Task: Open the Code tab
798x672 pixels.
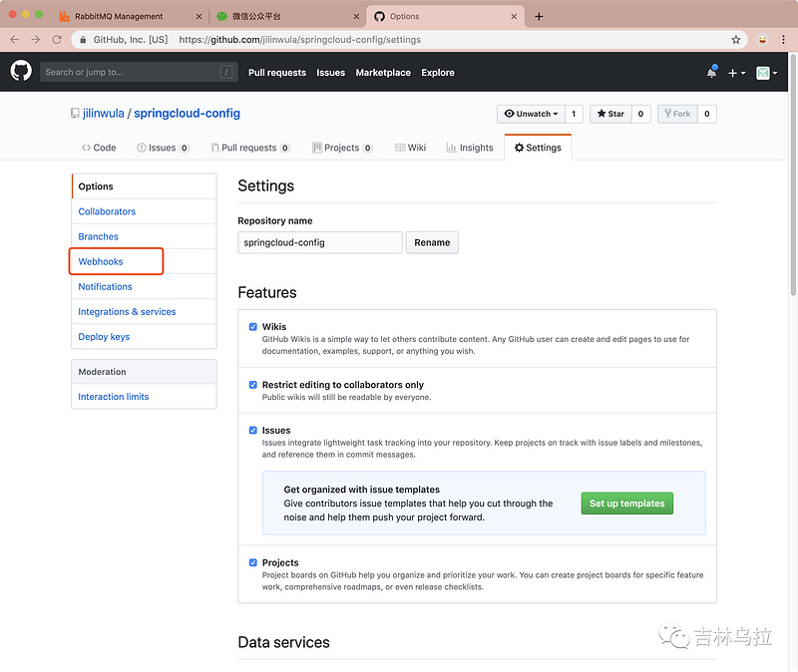Action: 99,148
